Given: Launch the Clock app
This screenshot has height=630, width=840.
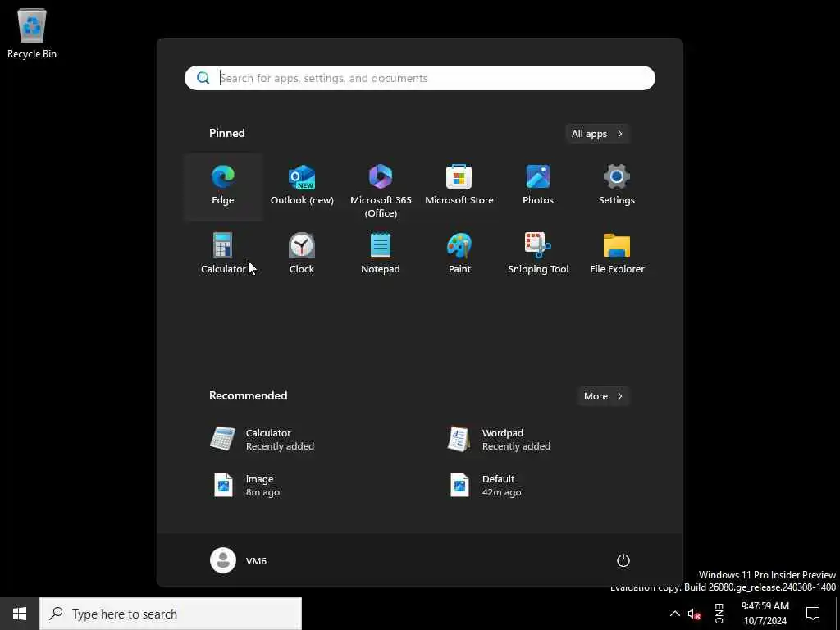Looking at the screenshot, I should point(302,254).
